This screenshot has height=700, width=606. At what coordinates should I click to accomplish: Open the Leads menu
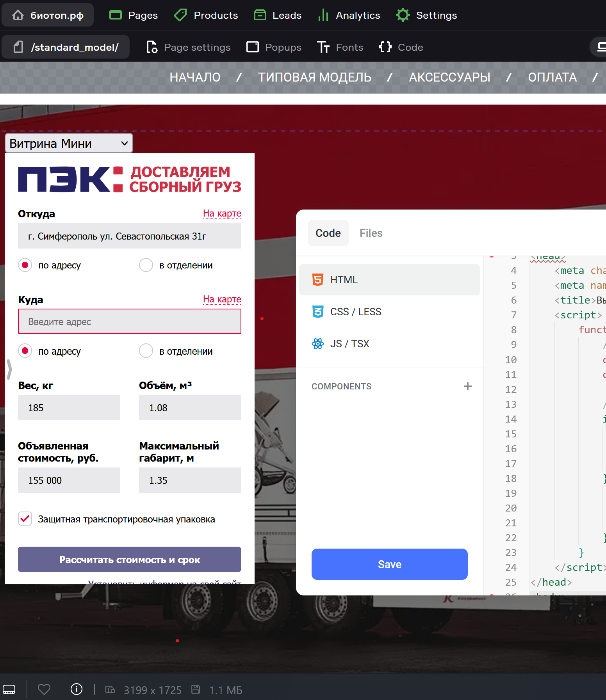click(278, 15)
